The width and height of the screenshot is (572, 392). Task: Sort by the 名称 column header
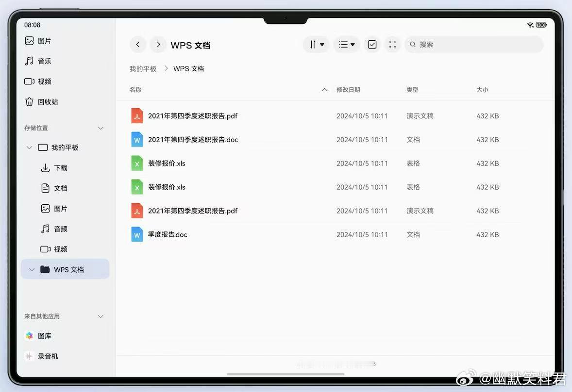point(135,90)
